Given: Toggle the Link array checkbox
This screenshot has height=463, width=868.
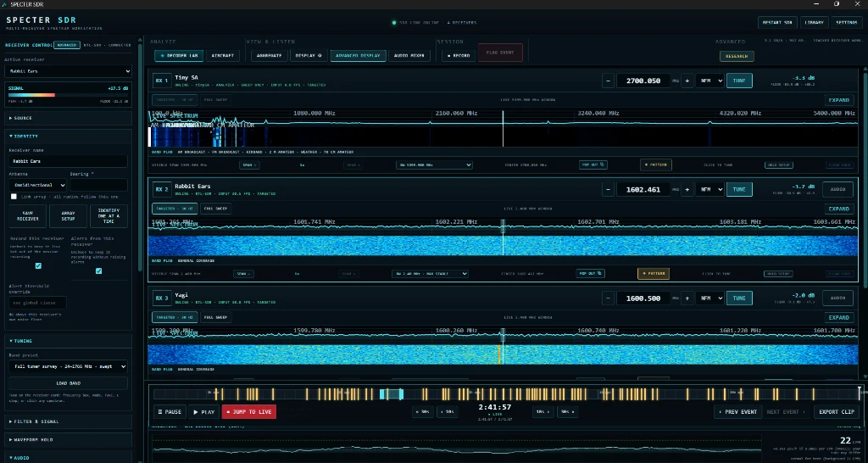Looking at the screenshot, I should 14,197.
